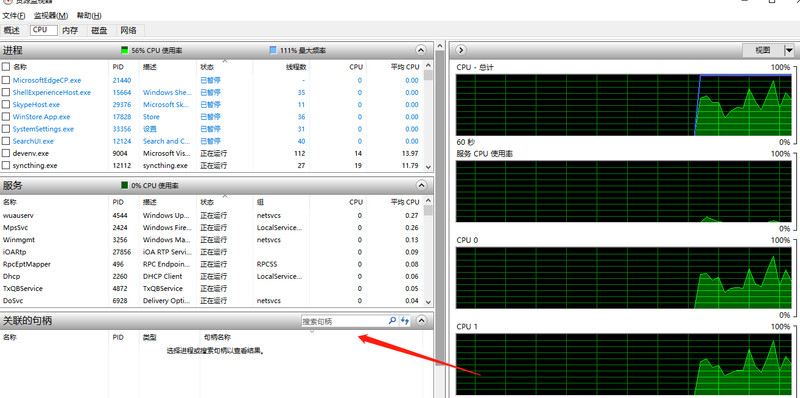Click PID 21440 of MicrosoftEdgeCP.exe
Screen dimensions: 800x398
(122, 80)
